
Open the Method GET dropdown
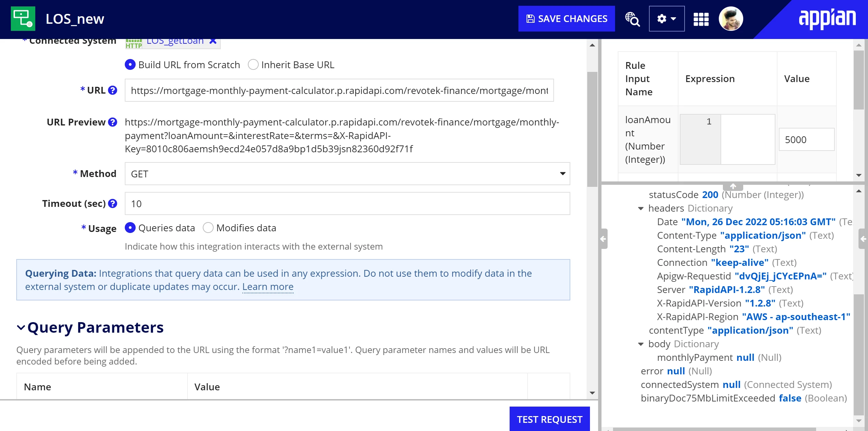click(347, 174)
